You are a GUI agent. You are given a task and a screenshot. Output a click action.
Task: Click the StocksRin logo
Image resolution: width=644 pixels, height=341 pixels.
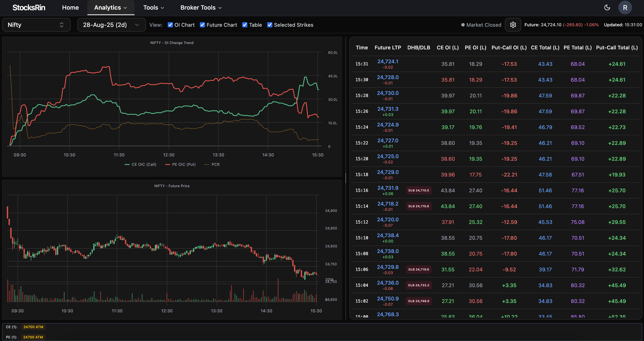click(29, 7)
